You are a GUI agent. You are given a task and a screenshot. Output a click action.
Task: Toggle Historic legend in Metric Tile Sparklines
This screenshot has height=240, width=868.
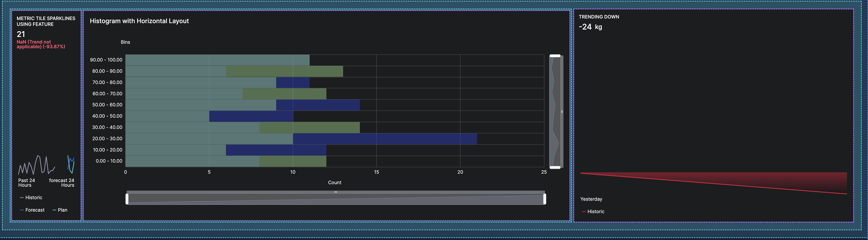(31, 198)
